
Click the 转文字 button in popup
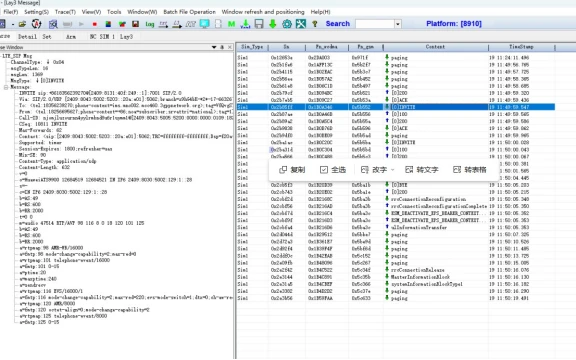point(422,170)
